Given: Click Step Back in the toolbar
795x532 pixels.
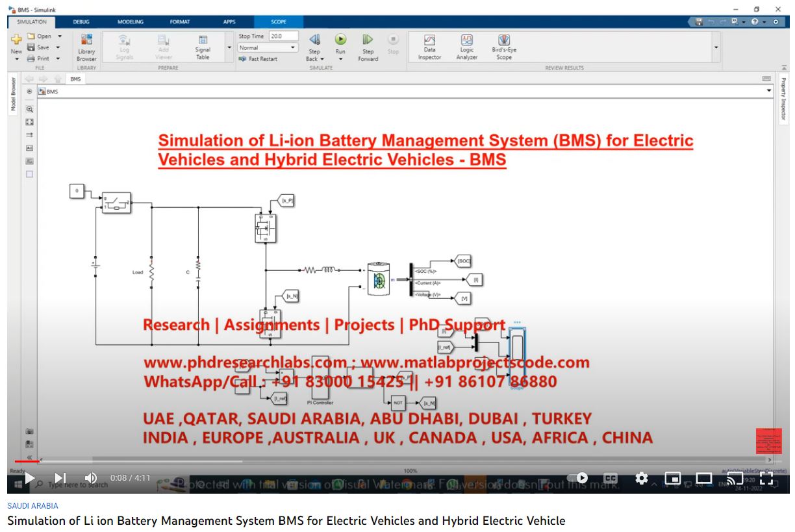Looking at the screenshot, I should (x=314, y=47).
